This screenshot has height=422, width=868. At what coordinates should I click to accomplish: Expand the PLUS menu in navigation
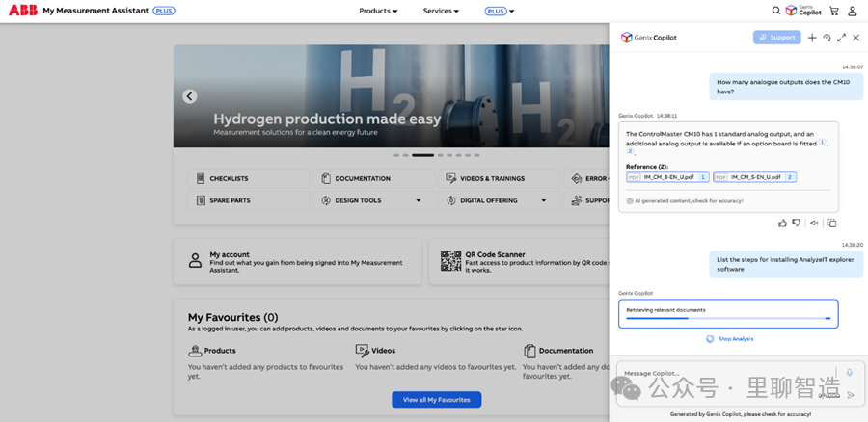pyautogui.click(x=500, y=11)
